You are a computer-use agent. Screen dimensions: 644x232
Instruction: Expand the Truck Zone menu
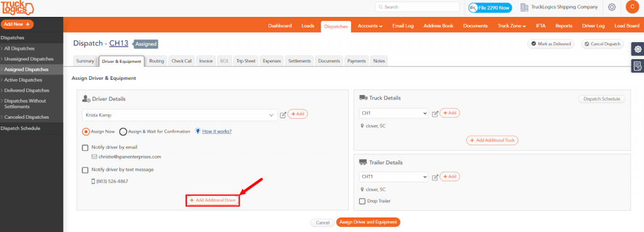click(512, 25)
